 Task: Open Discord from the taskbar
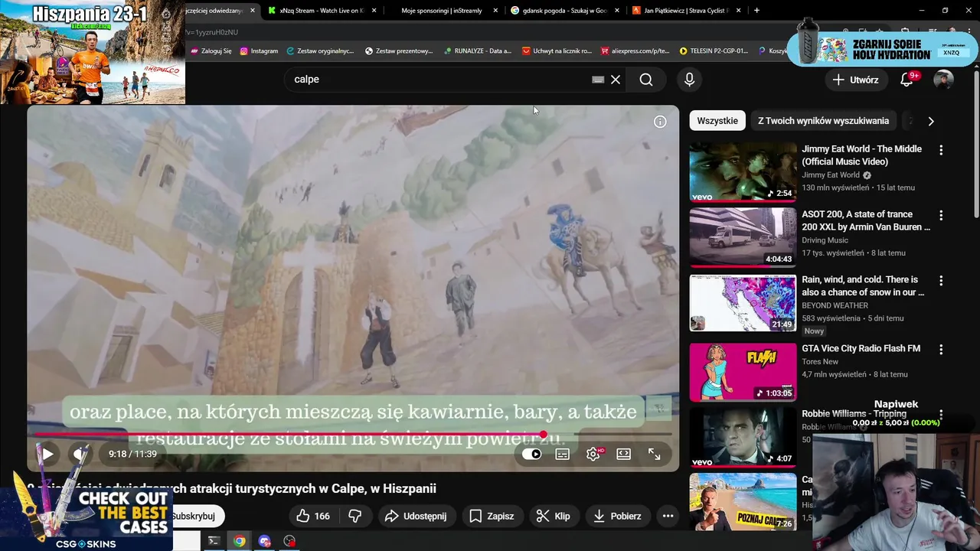(x=265, y=541)
